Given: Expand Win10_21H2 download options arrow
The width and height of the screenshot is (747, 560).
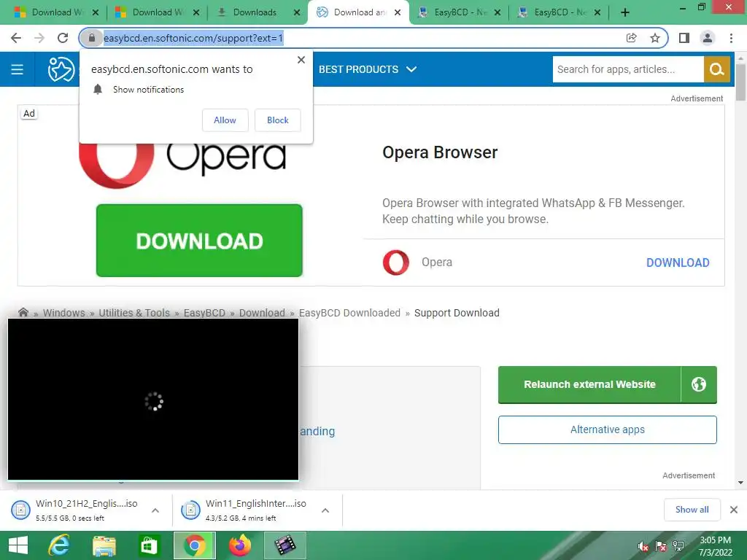Looking at the screenshot, I should (x=155, y=510).
